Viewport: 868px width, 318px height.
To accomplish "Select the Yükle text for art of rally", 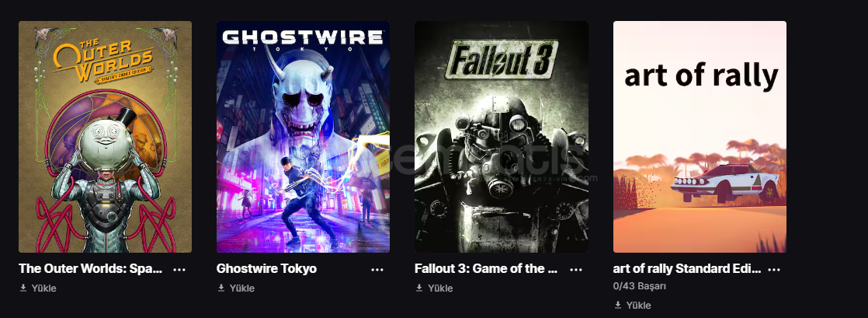I will tap(638, 306).
